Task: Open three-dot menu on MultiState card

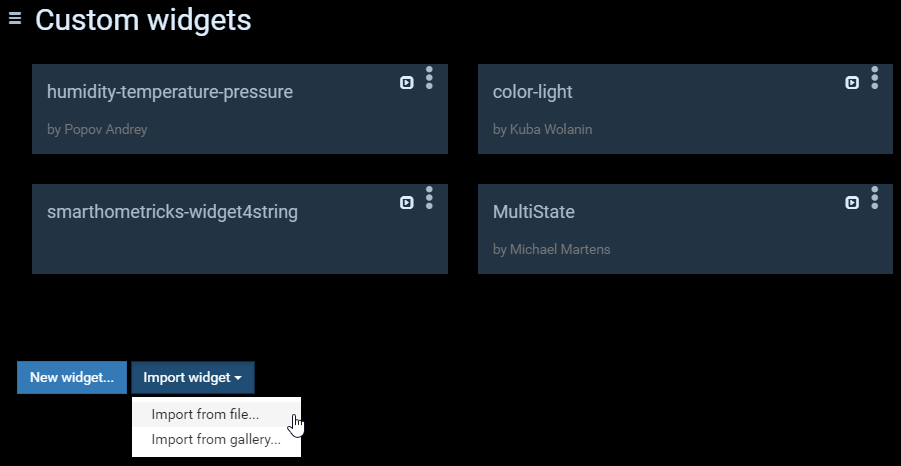Action: pos(875,198)
